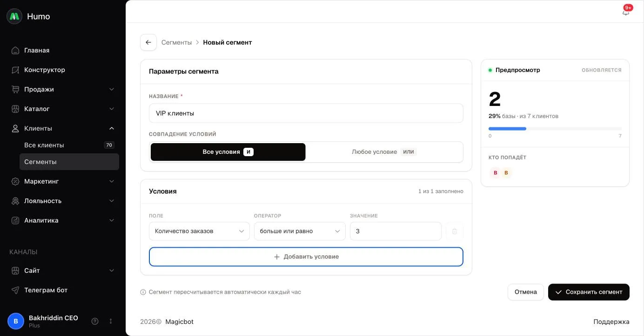
Task: Open Конструктор in sidebar
Action: coord(63,70)
